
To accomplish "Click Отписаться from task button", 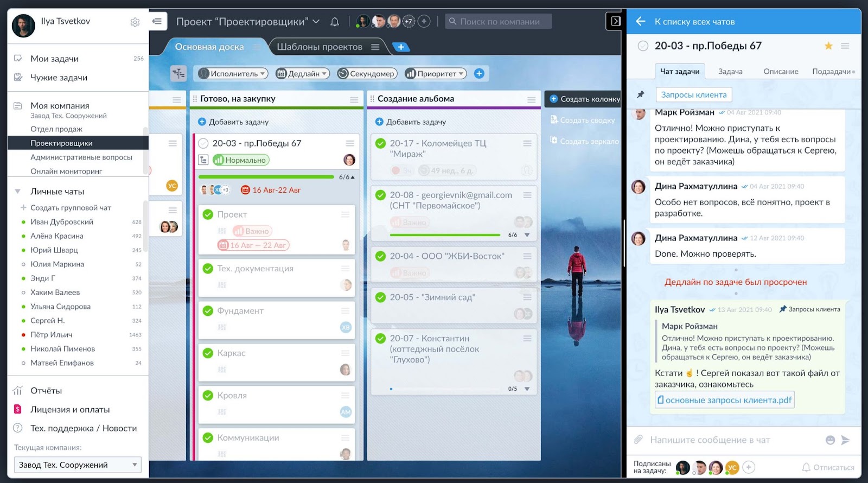I will click(828, 467).
